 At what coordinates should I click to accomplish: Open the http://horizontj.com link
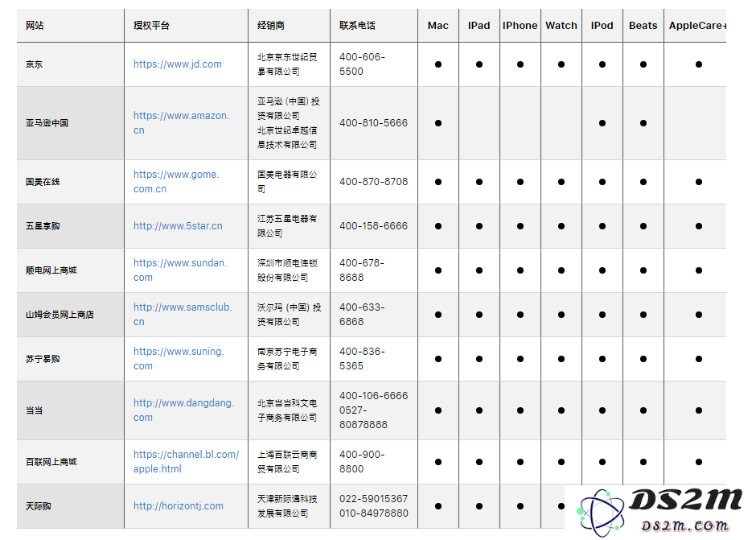click(179, 505)
